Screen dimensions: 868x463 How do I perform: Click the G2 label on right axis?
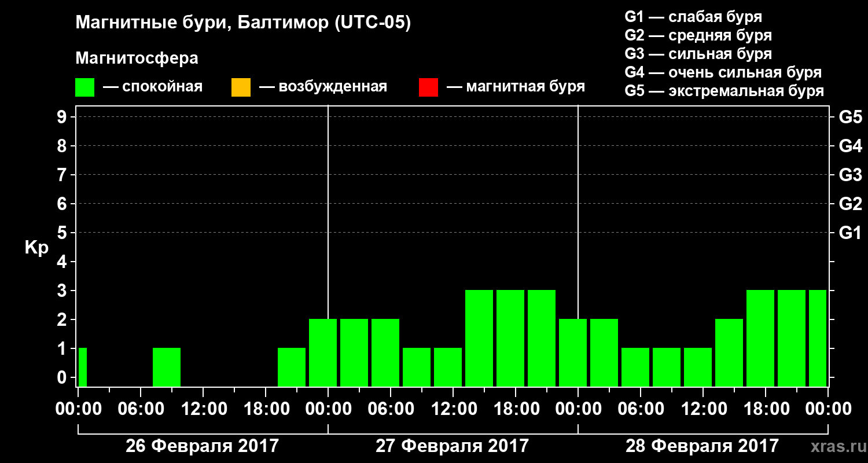850,204
